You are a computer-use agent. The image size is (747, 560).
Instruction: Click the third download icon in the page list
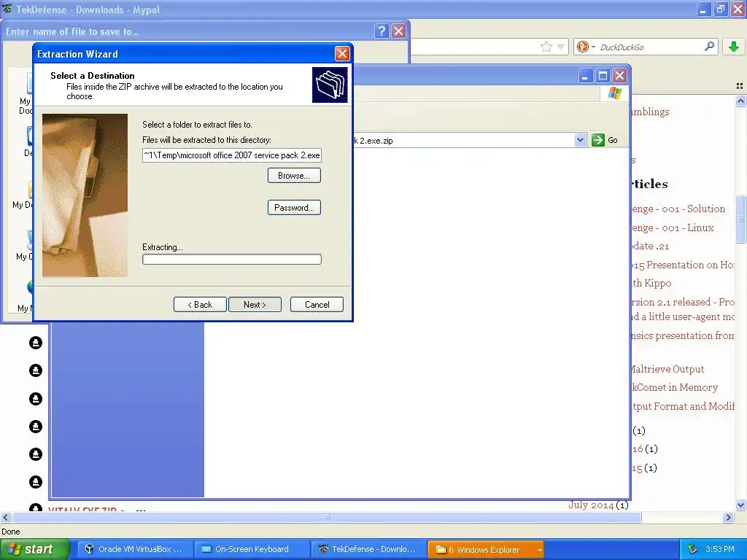pyautogui.click(x=36, y=399)
